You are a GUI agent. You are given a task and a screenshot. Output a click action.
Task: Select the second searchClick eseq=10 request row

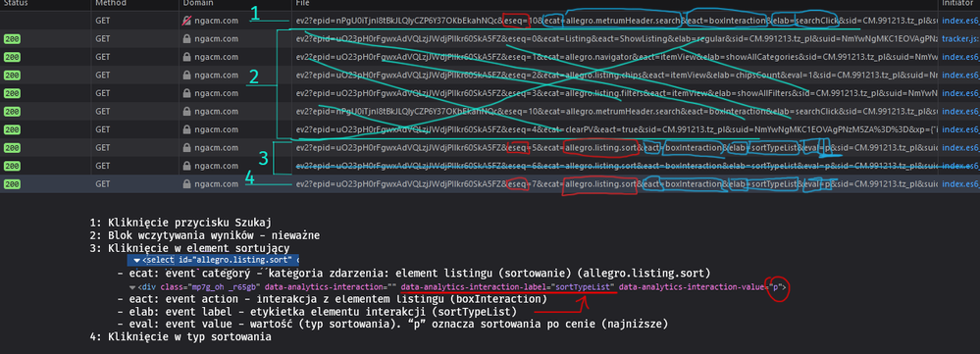[490, 112]
